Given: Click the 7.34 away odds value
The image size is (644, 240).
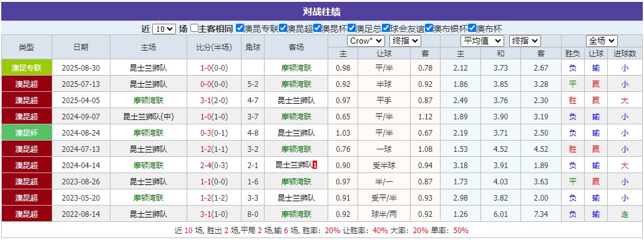Looking at the screenshot, I should coord(541,214).
